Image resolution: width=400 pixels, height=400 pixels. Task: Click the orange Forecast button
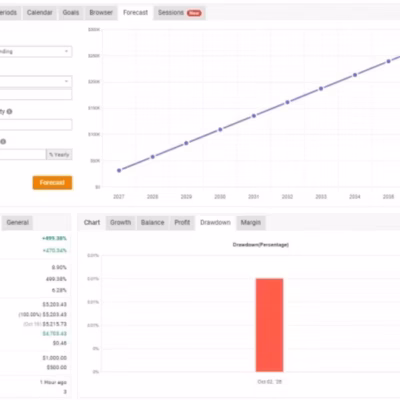(x=52, y=183)
